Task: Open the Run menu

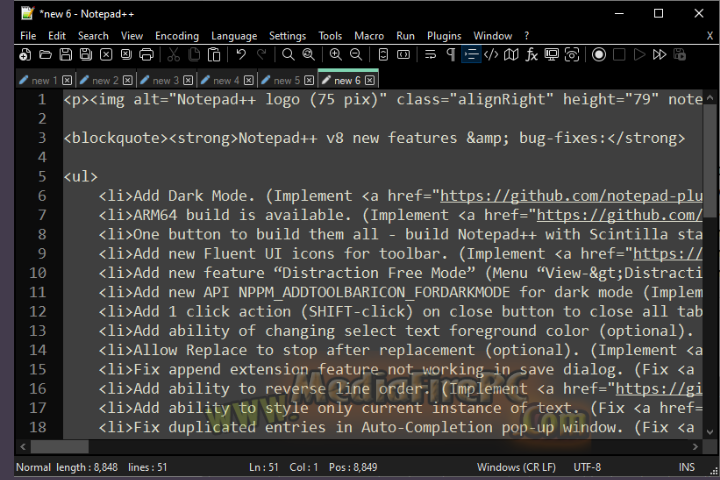Action: point(405,35)
